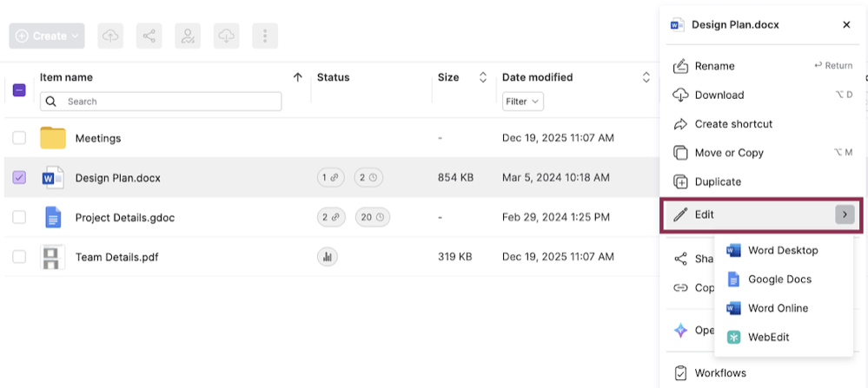Click the share icon in toolbar
This screenshot has height=388, width=868.
pos(149,36)
